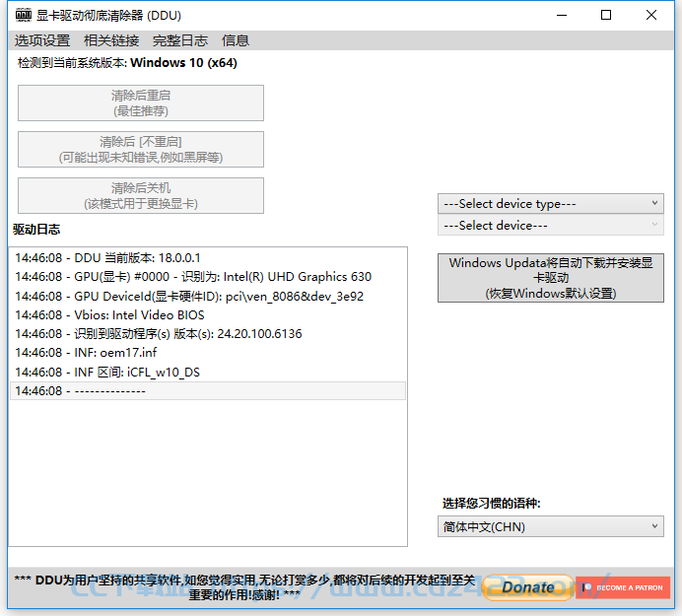The image size is (682, 616).
Task: Close the DDU window
Action: [x=651, y=15]
